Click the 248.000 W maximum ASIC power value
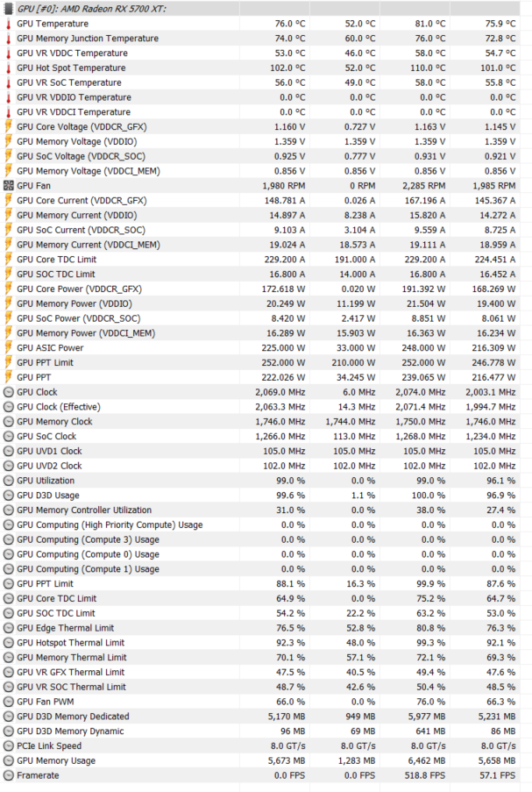The height and width of the screenshot is (792, 532). (x=423, y=348)
